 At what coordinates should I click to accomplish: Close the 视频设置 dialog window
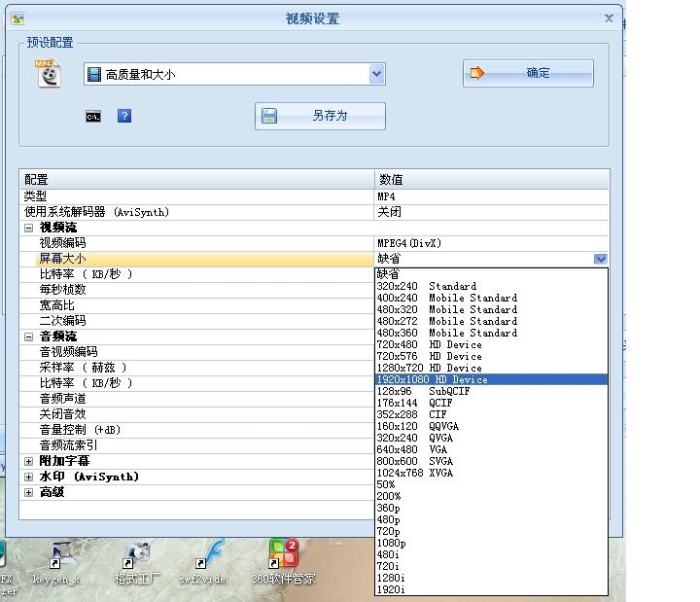coord(609,18)
